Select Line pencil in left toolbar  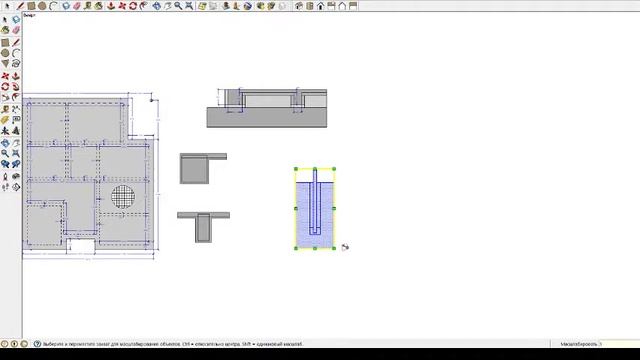click(x=16, y=42)
